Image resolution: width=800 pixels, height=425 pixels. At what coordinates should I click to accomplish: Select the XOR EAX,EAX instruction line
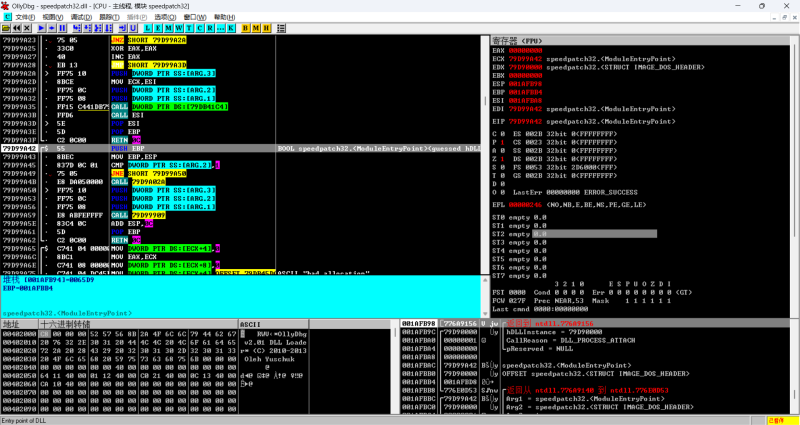[240, 48]
